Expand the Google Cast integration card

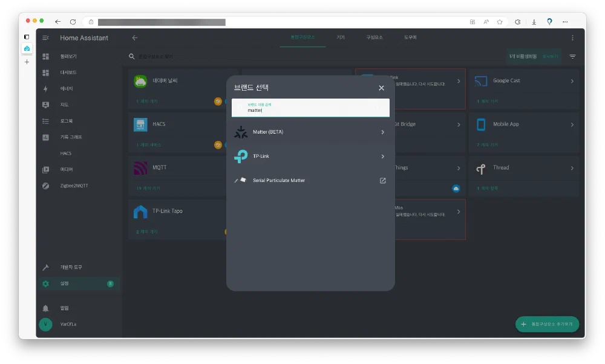click(x=572, y=81)
